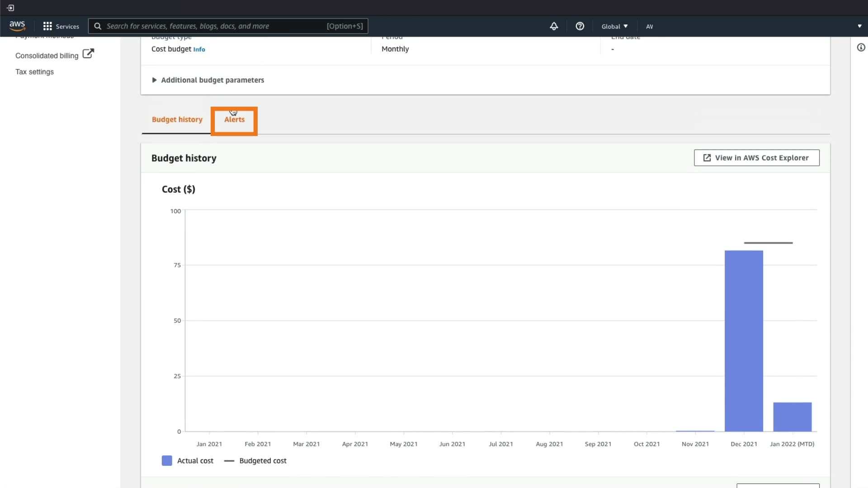Expand Additional budget parameters section

click(208, 80)
